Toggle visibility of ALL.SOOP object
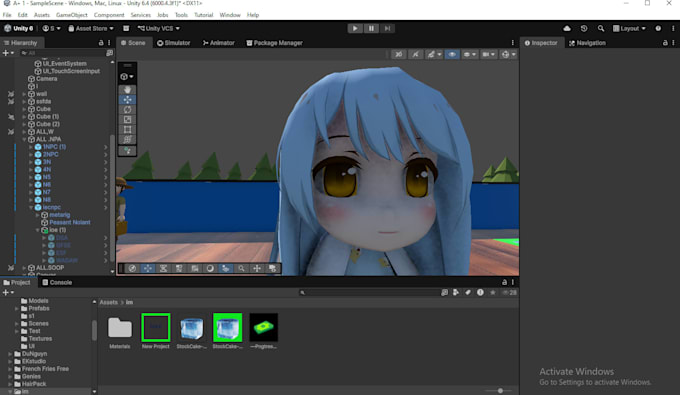This screenshot has height=395, width=680. point(11,268)
